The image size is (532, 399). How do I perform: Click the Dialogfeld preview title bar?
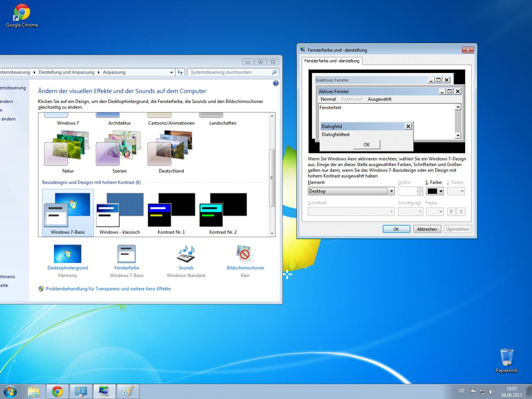coord(367,126)
